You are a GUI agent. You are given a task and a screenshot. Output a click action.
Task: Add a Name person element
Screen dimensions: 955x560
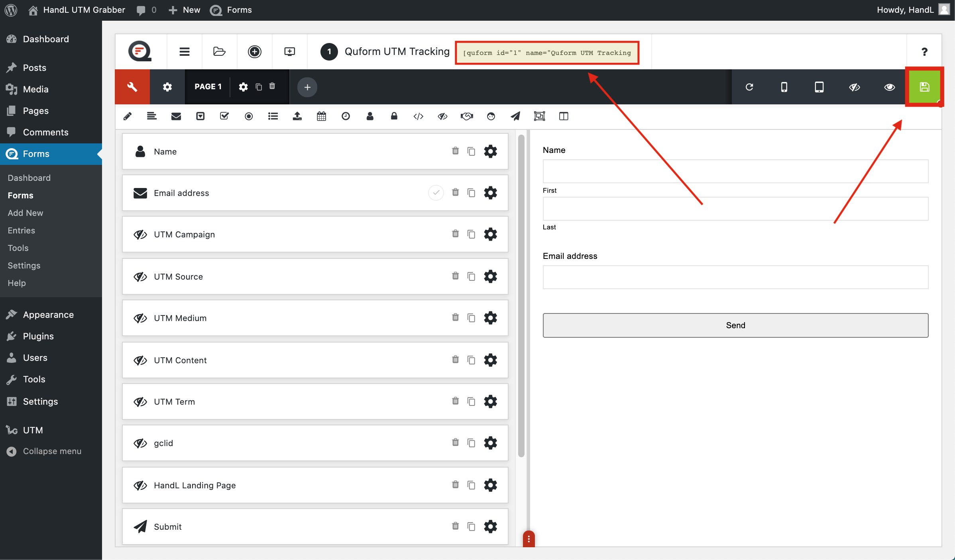point(370,116)
